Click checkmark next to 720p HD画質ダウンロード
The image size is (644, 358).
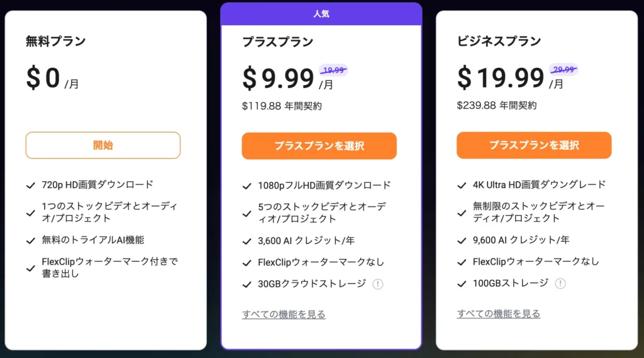pyautogui.click(x=30, y=186)
